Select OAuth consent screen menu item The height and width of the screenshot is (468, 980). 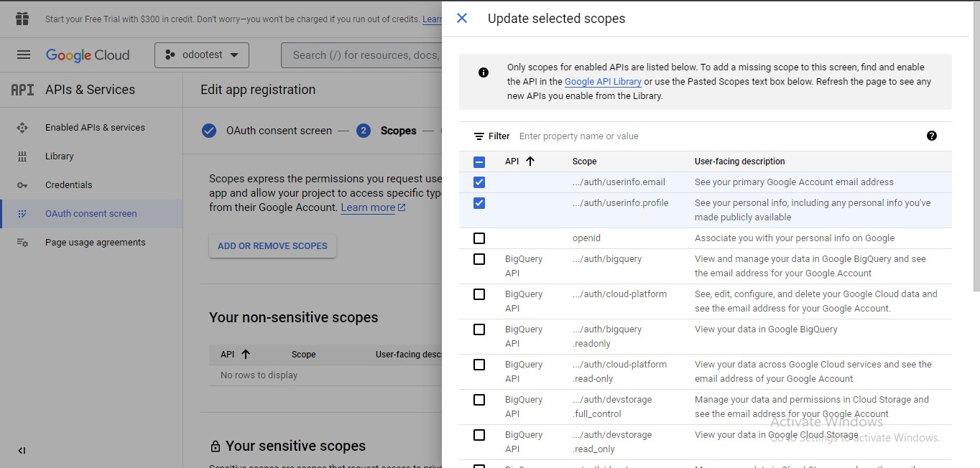tap(91, 214)
